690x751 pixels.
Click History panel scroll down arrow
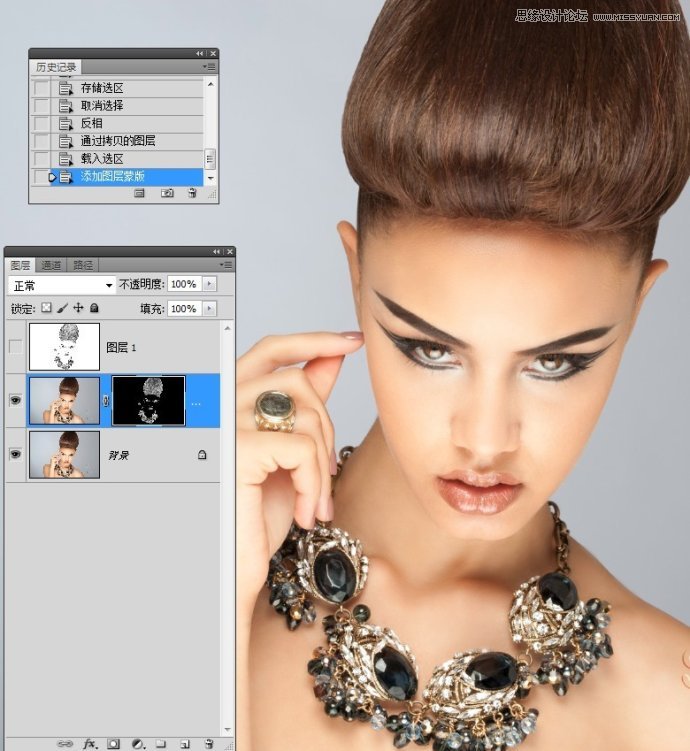pyautogui.click(x=210, y=178)
